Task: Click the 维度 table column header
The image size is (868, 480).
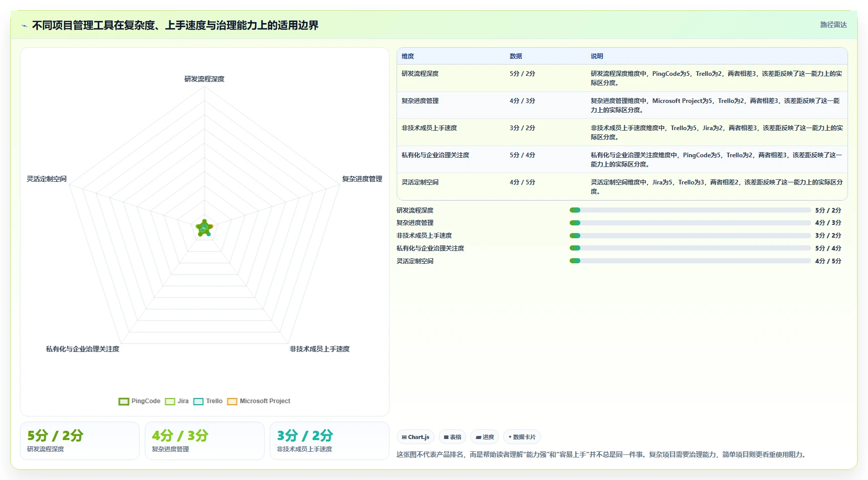Action: tap(408, 56)
